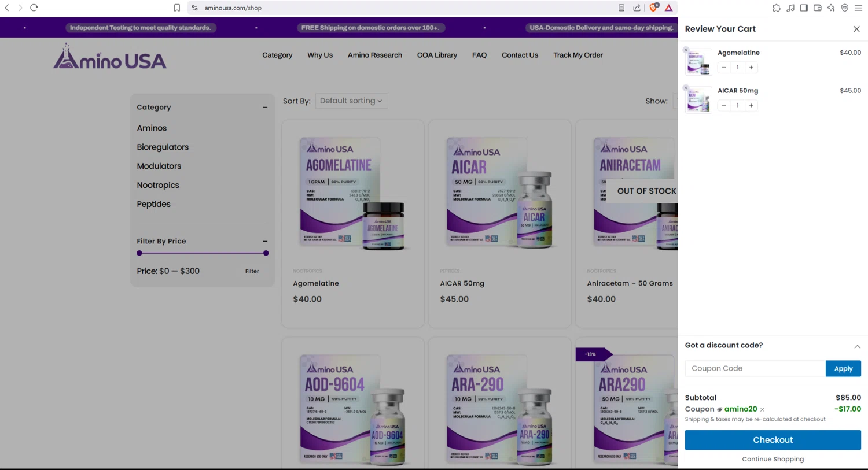868x470 pixels.
Task: Increase AICAR 50mg quantity with plus button
Action: 751,106
